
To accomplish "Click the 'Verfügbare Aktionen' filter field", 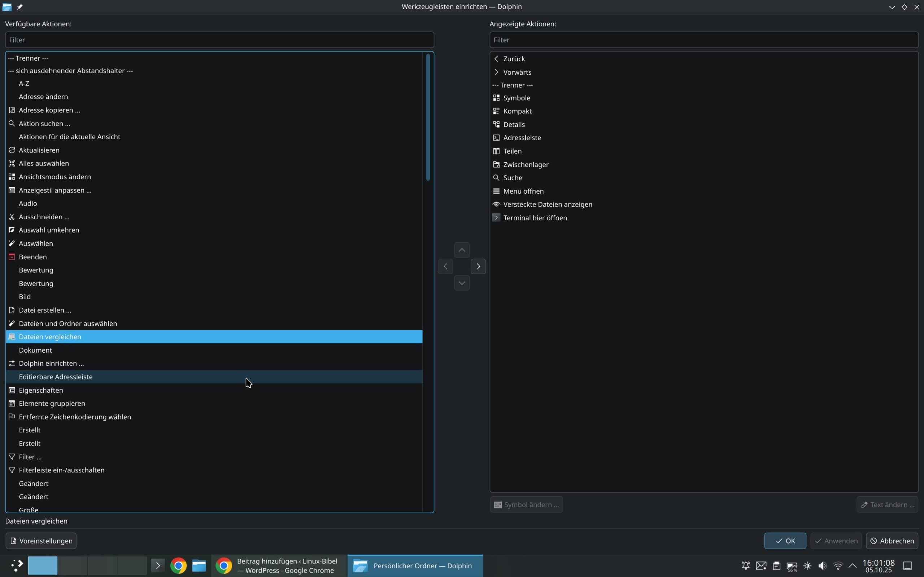I will click(x=219, y=40).
